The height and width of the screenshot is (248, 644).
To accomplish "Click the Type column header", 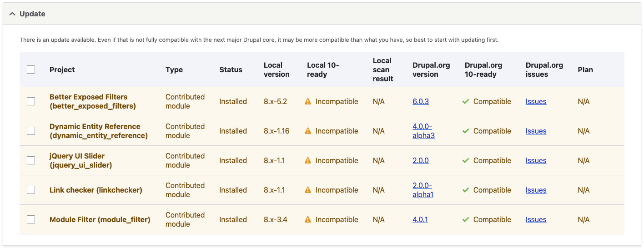I will coord(174,69).
